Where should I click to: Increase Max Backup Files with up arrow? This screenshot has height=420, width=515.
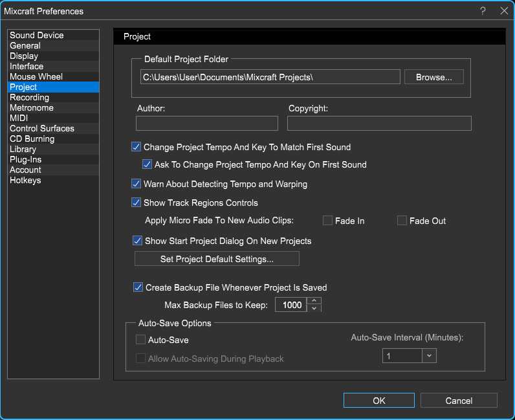click(x=314, y=301)
